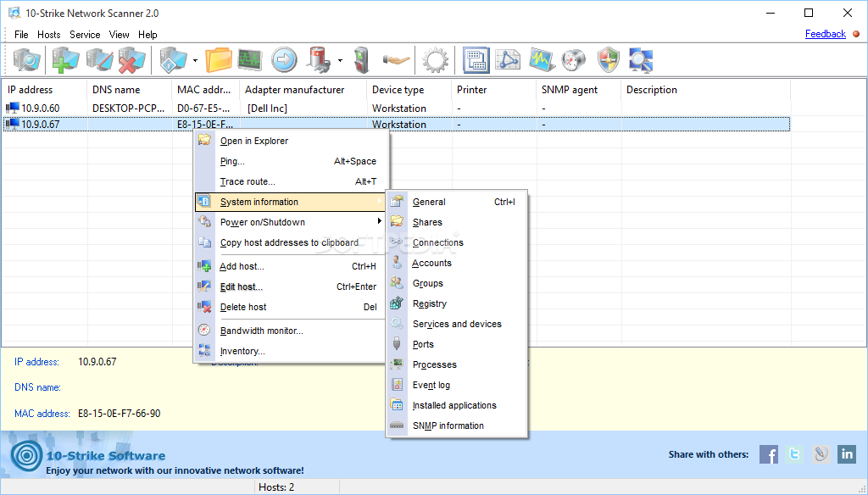868x495 pixels.
Task: Choose Trace route... in context menu
Action: coord(288,181)
